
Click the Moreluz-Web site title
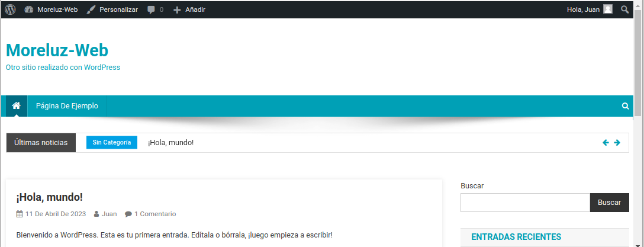[57, 50]
